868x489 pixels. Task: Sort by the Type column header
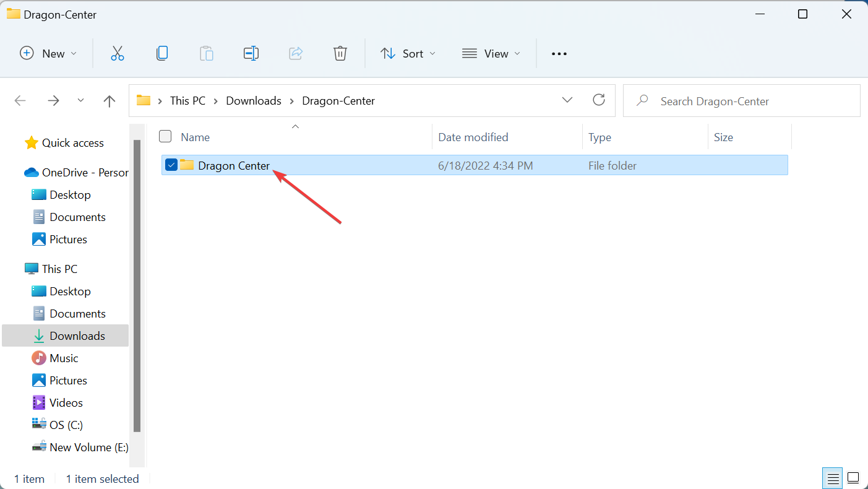(x=599, y=137)
